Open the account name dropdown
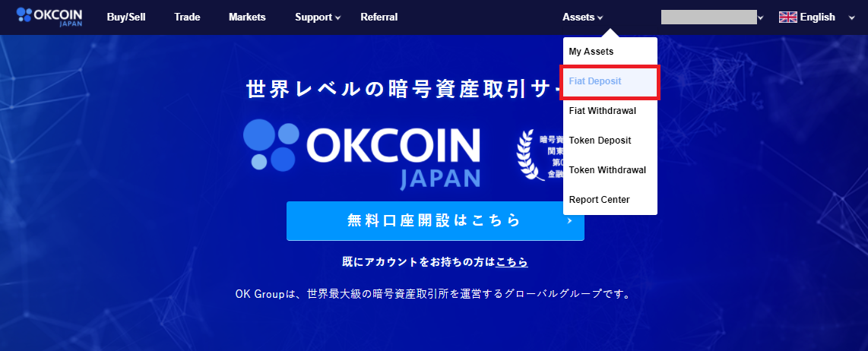Screen dimensions: 868x351 (712, 17)
